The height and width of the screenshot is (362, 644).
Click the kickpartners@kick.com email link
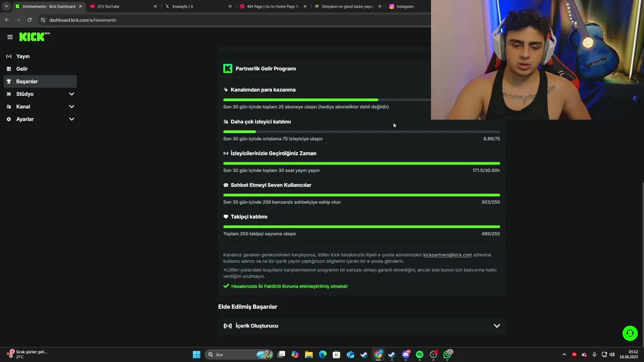(447, 255)
